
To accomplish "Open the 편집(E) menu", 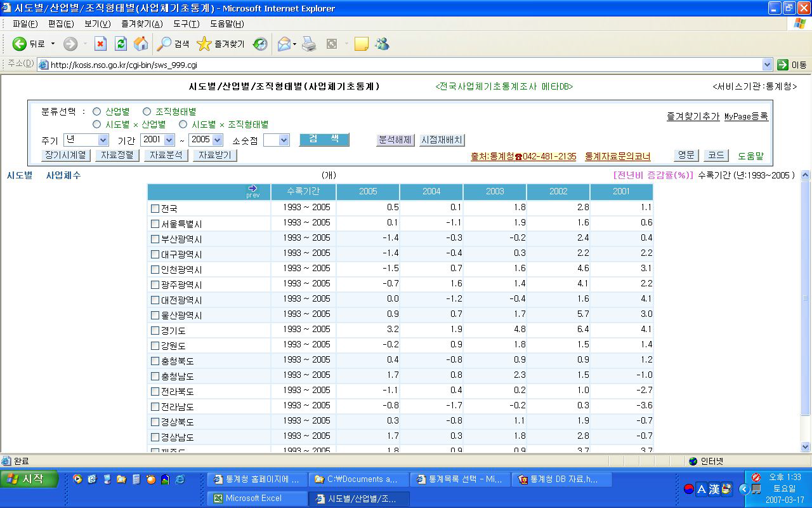I will (61, 23).
